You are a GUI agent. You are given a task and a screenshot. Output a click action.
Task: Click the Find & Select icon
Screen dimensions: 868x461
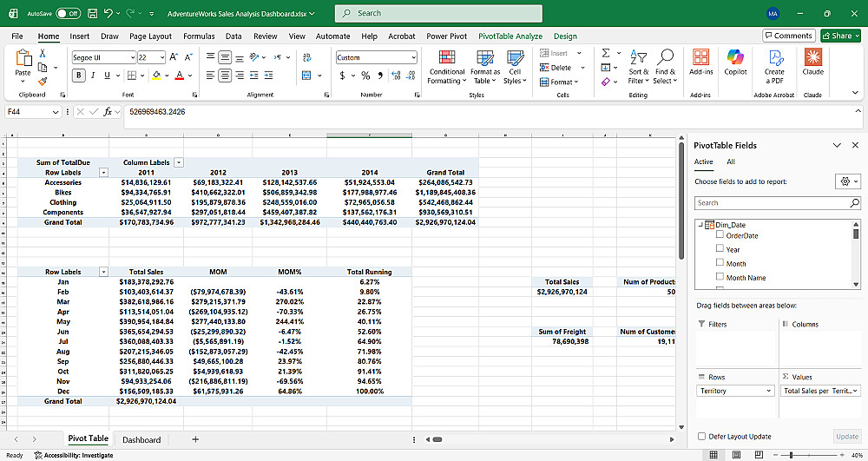pos(665,57)
